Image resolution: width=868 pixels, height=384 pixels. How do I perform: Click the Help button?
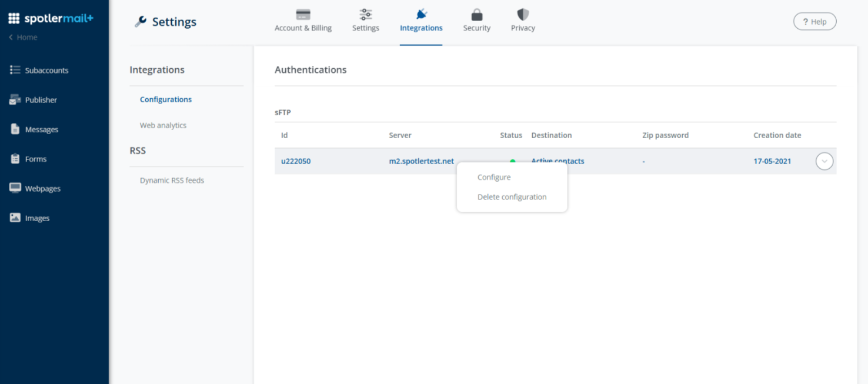point(814,22)
